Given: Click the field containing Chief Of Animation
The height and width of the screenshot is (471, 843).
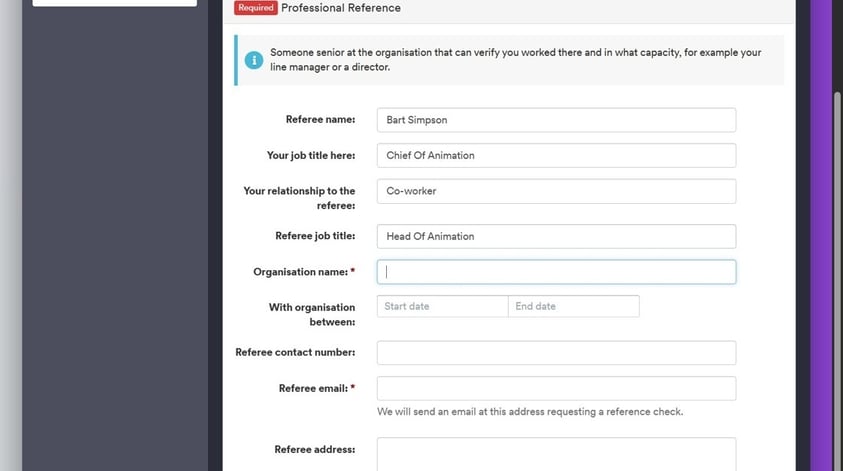Looking at the screenshot, I should (x=556, y=155).
